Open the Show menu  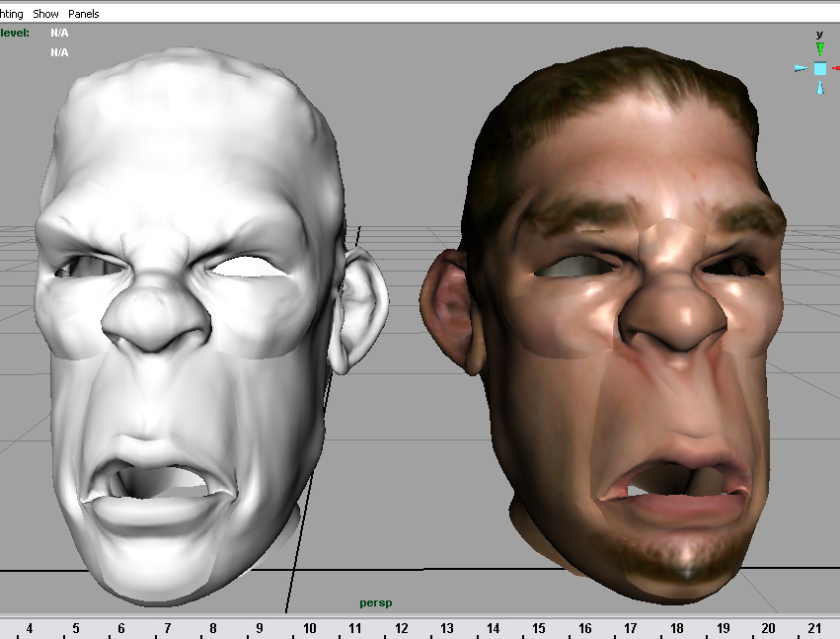point(45,14)
